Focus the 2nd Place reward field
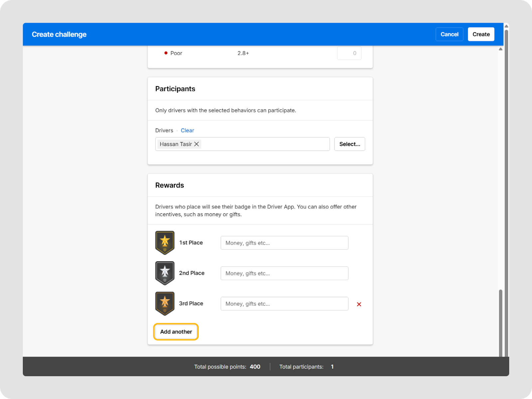The height and width of the screenshot is (399, 532). click(x=284, y=273)
